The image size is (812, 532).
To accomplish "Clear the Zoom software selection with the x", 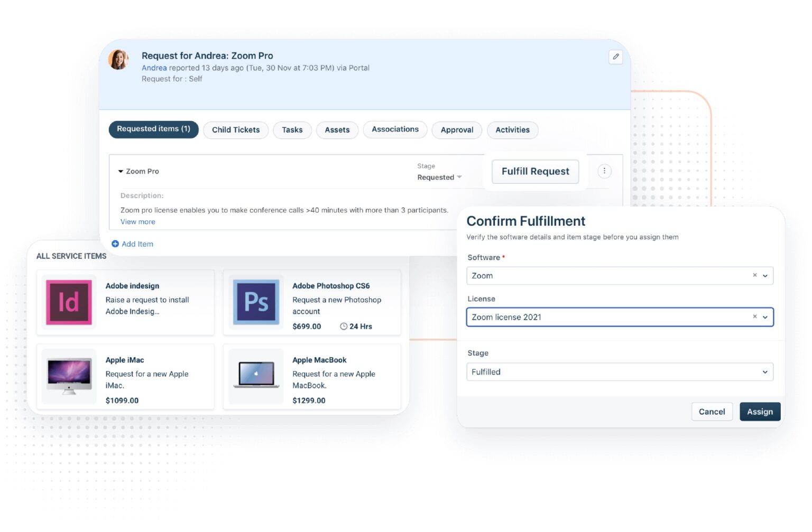I will pyautogui.click(x=755, y=275).
